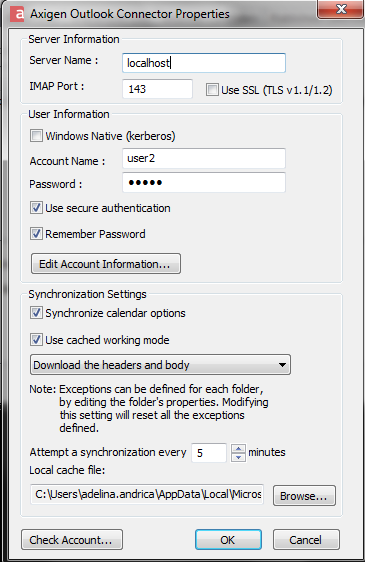Screen dimensions: 365x562
Task: Focus the Server Name input field
Action: (204, 63)
